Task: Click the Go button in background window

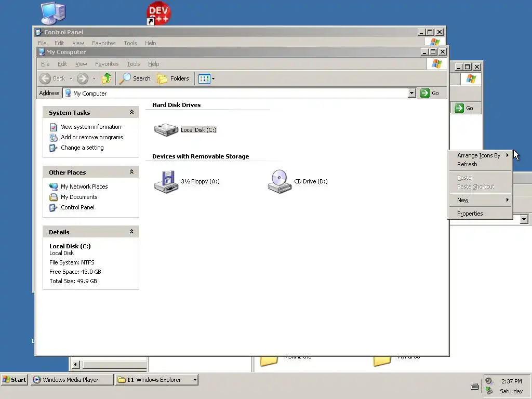Action: 464,108
